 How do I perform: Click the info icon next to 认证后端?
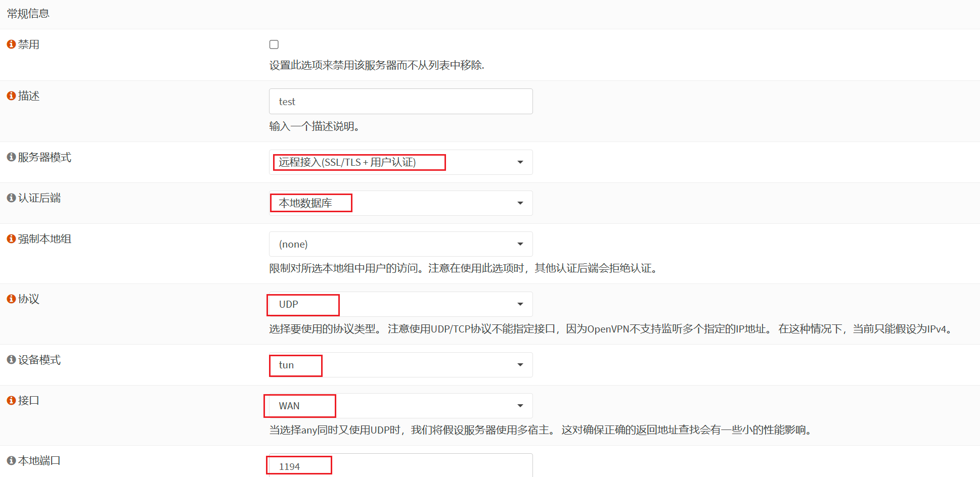pyautogui.click(x=11, y=198)
